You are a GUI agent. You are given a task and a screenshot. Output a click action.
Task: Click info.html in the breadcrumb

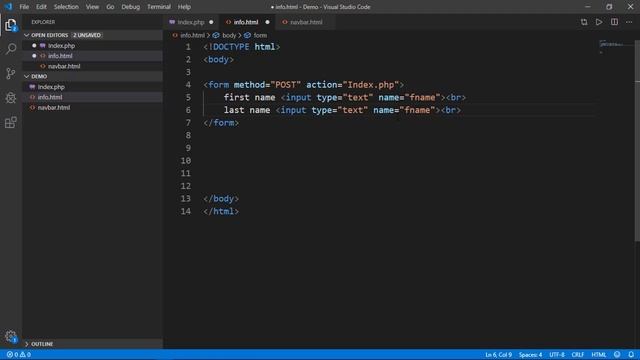(x=192, y=36)
